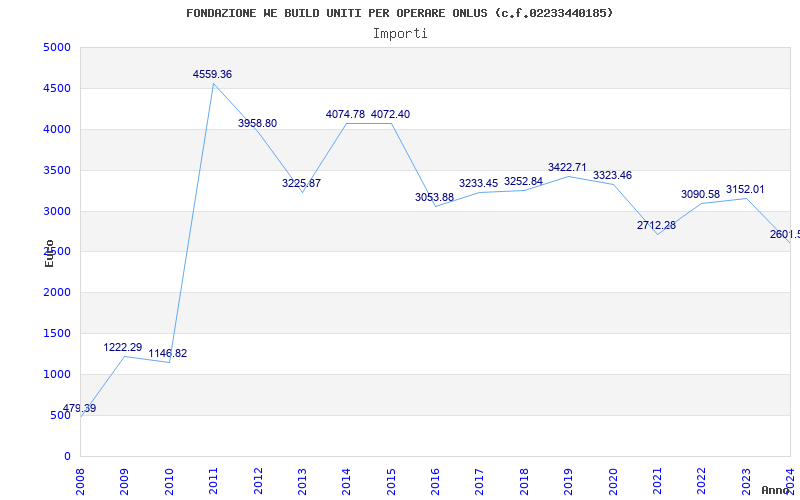Click y-axis tick 500

tap(60, 415)
